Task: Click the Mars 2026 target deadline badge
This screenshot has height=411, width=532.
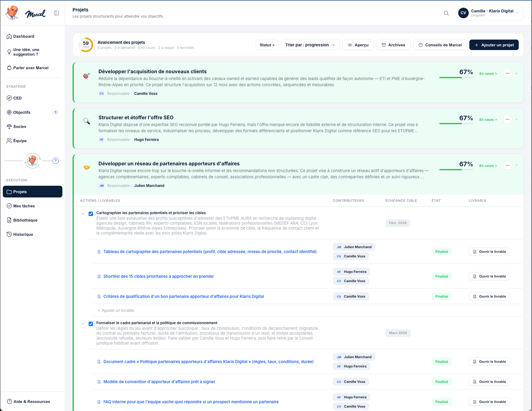Action: (398, 333)
